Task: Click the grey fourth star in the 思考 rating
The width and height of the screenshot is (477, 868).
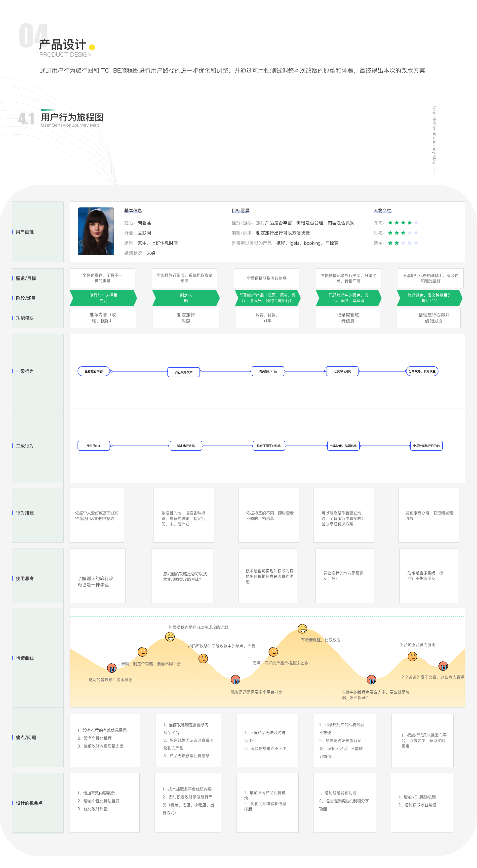Action: (410, 233)
